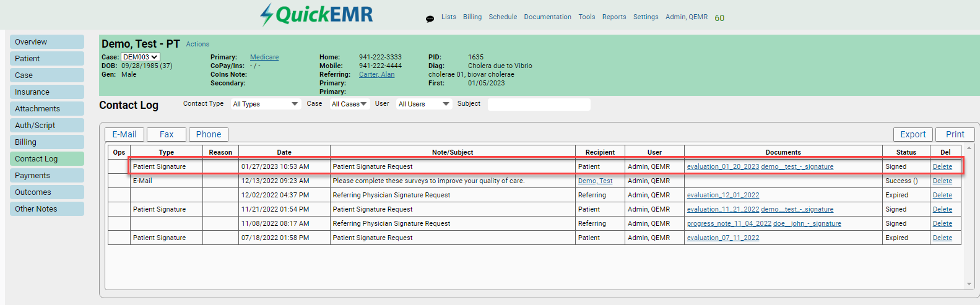
Task: Open Other Notes in sidebar
Action: click(47, 209)
